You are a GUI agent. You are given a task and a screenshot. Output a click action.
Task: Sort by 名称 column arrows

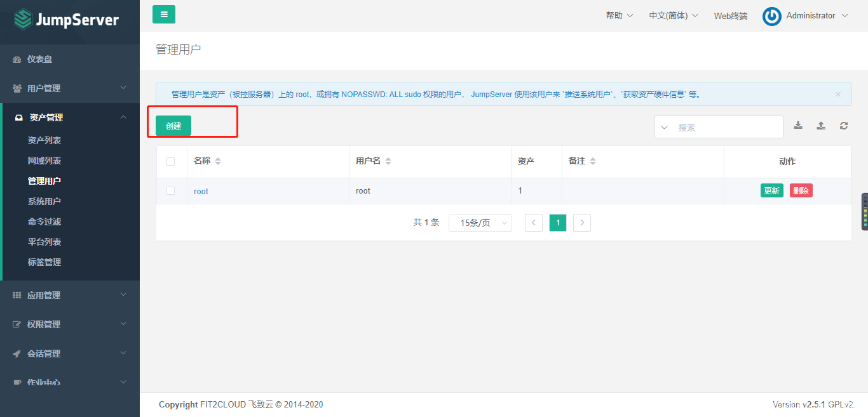(x=218, y=161)
